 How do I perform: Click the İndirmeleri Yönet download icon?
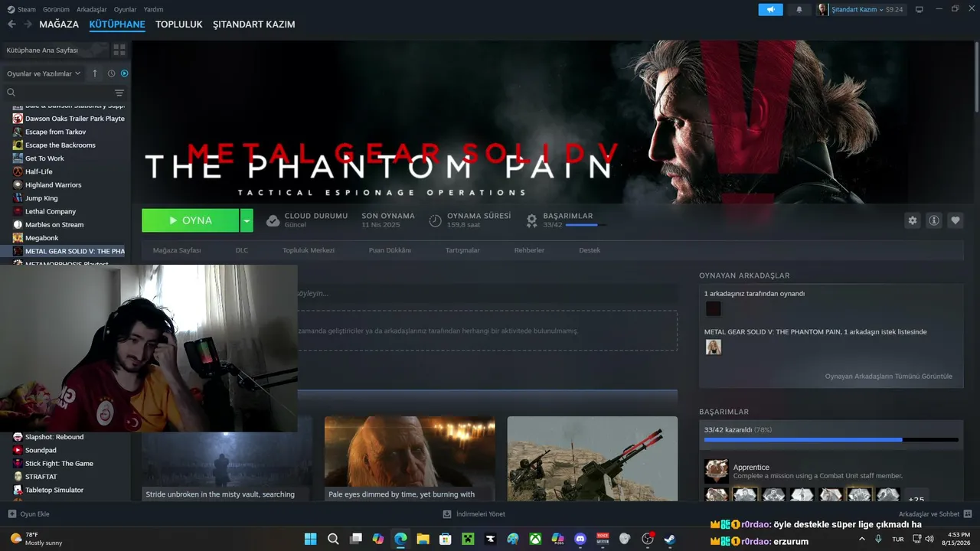click(446, 514)
